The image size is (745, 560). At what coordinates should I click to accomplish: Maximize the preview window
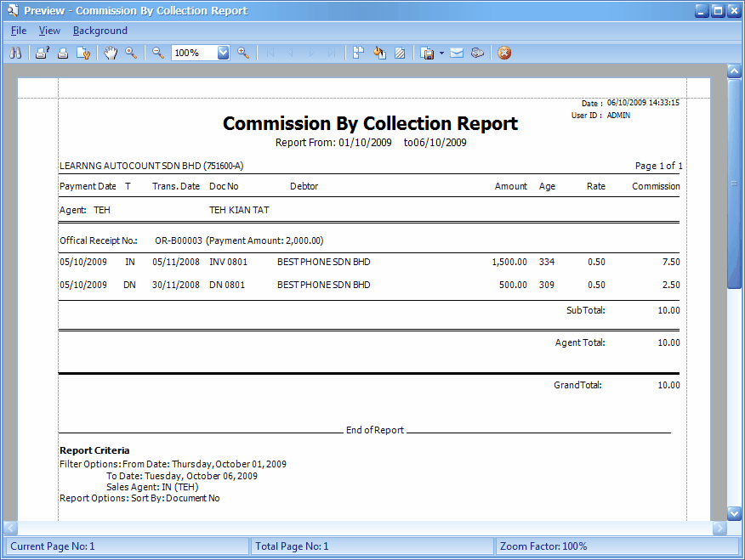719,10
